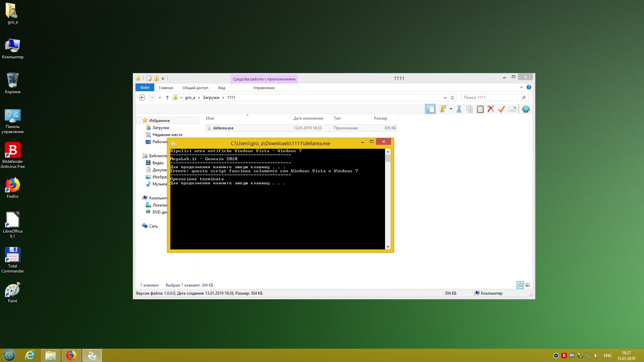Click the refresh button beside address bar
The width and height of the screenshot is (644, 362).
coord(452,98)
